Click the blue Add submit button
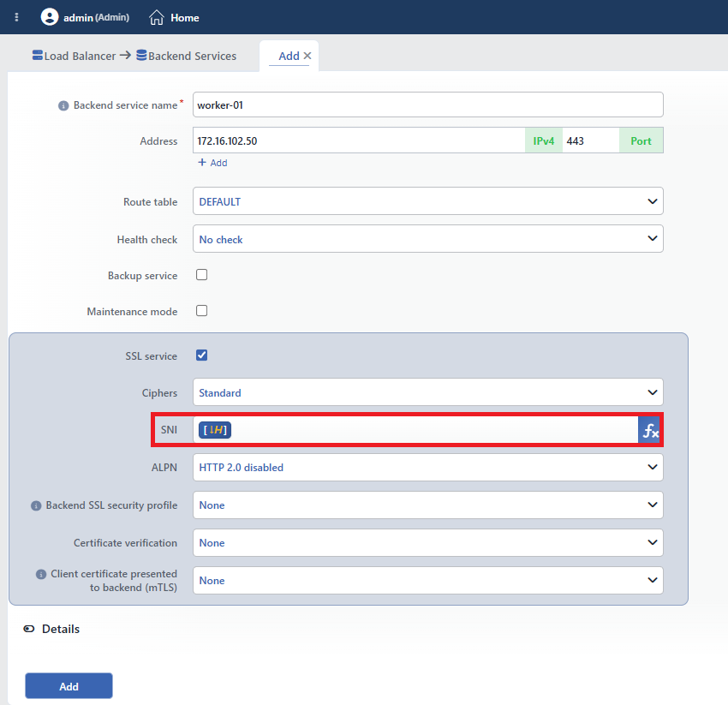The width and height of the screenshot is (728, 705). pyautogui.click(x=69, y=686)
